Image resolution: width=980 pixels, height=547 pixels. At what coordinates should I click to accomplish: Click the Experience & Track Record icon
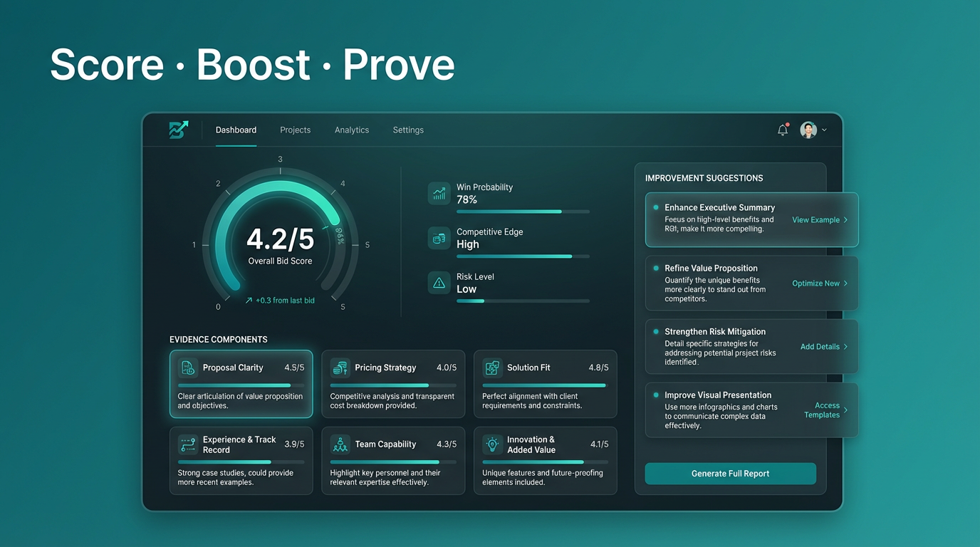coord(187,444)
